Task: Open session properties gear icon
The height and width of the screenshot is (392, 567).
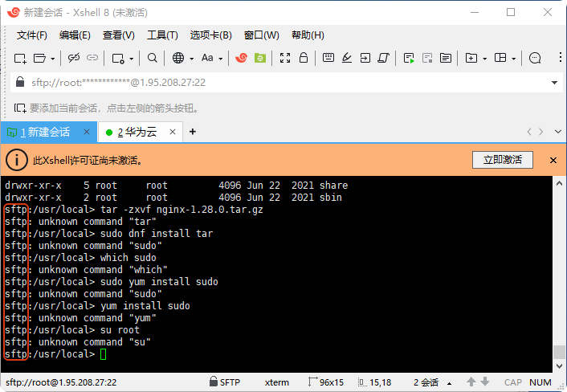Action: [x=118, y=58]
